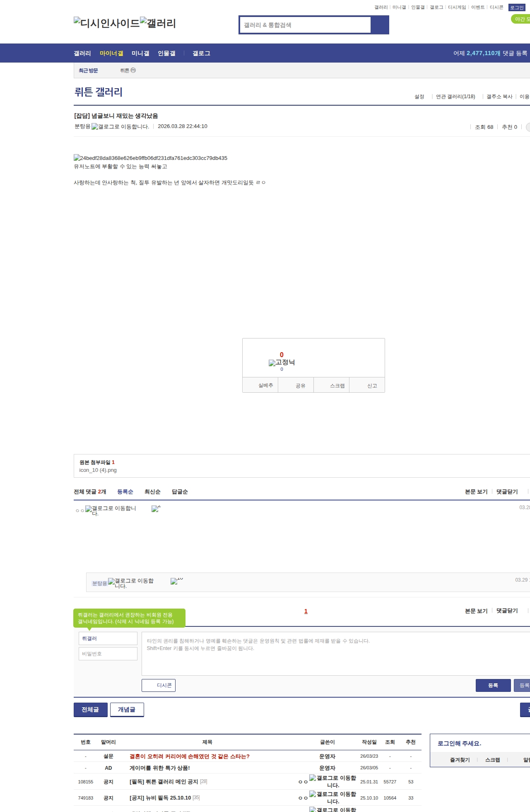Viewport: 530px width, 812px height.
Task: Collapse comments with 댓글닫기 above comment list
Action: point(507,492)
